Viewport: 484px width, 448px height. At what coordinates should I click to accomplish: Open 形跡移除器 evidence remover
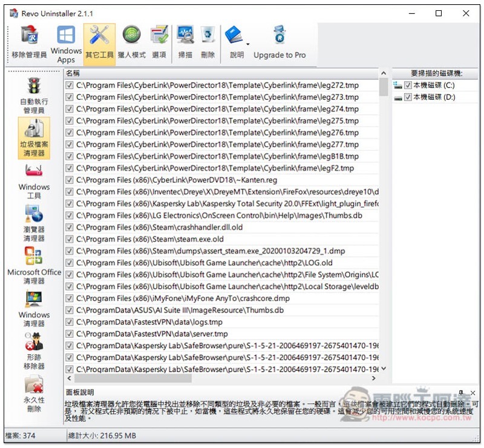click(34, 351)
